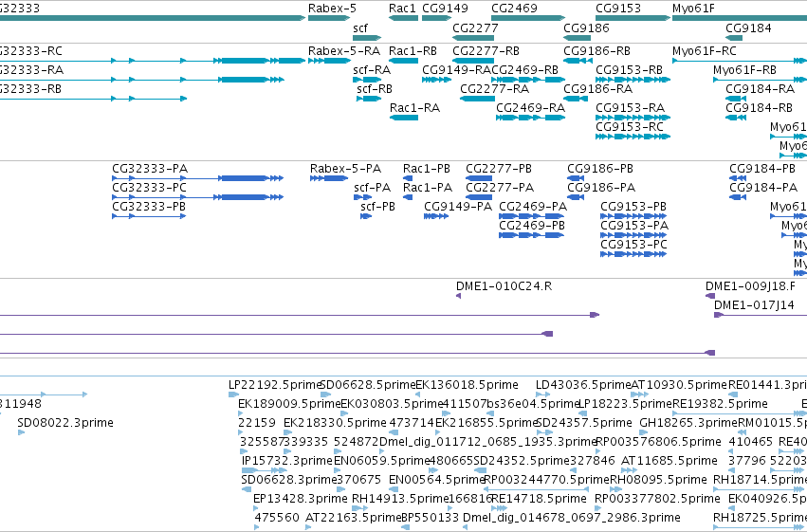
Task: Click transcript CG2469-RB
Action: pyautogui.click(x=528, y=80)
